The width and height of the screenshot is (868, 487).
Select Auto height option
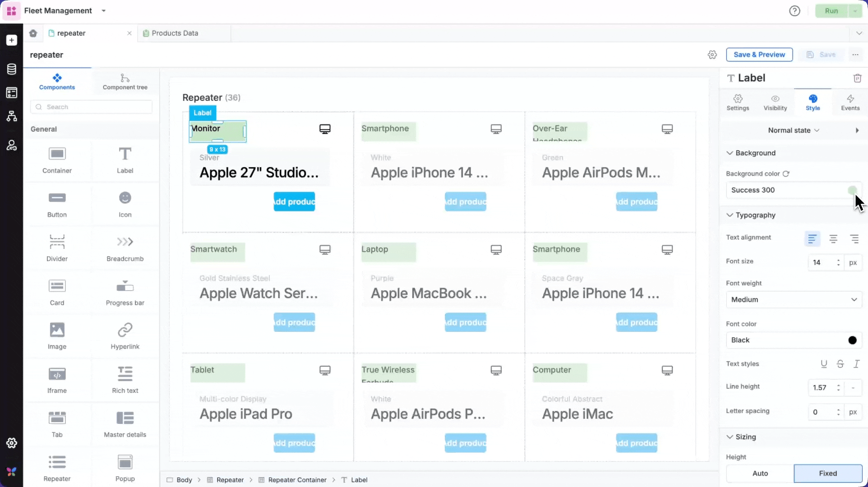[x=760, y=473]
